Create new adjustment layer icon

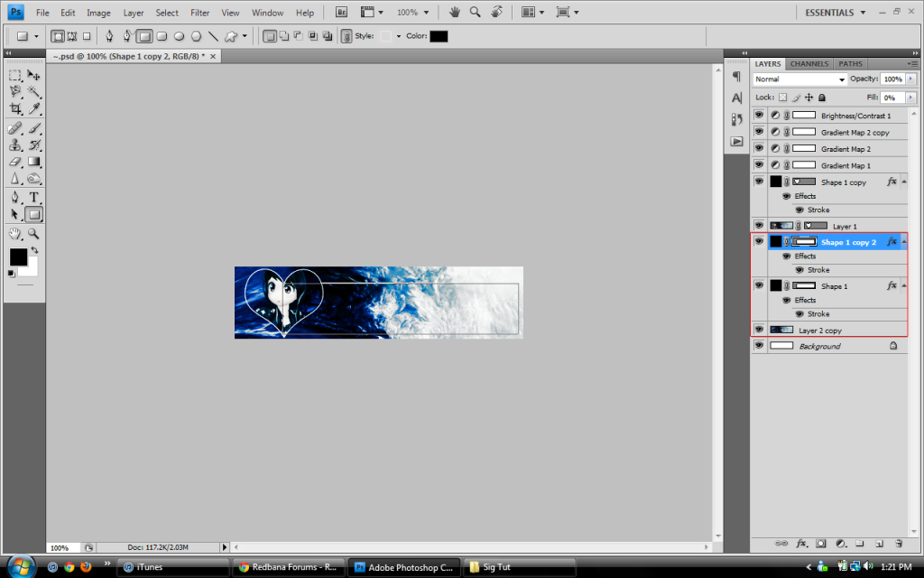(841, 543)
